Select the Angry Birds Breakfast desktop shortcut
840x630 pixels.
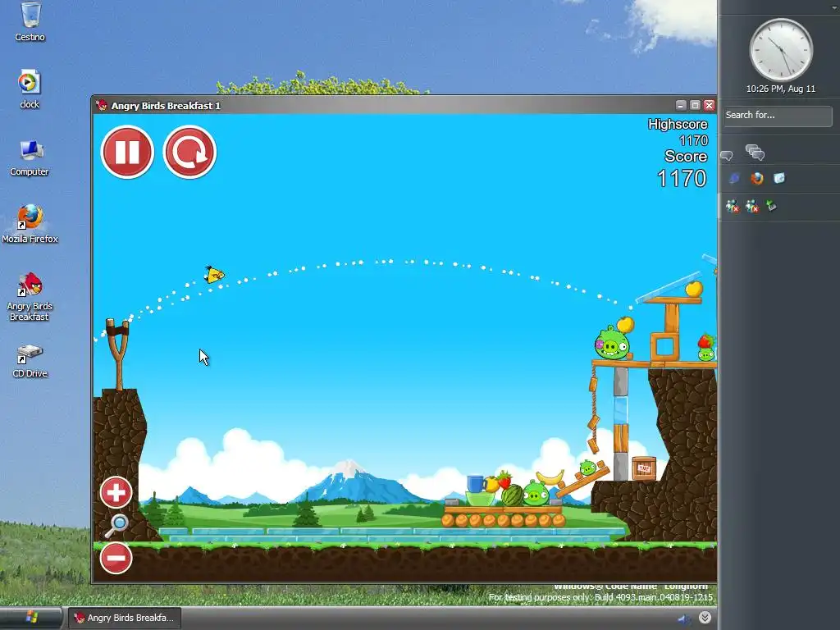coord(30,297)
